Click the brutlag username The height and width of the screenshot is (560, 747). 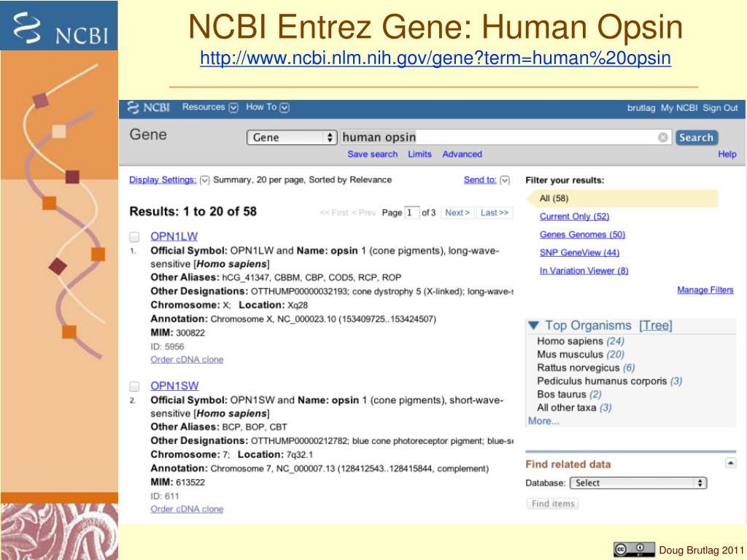point(641,108)
